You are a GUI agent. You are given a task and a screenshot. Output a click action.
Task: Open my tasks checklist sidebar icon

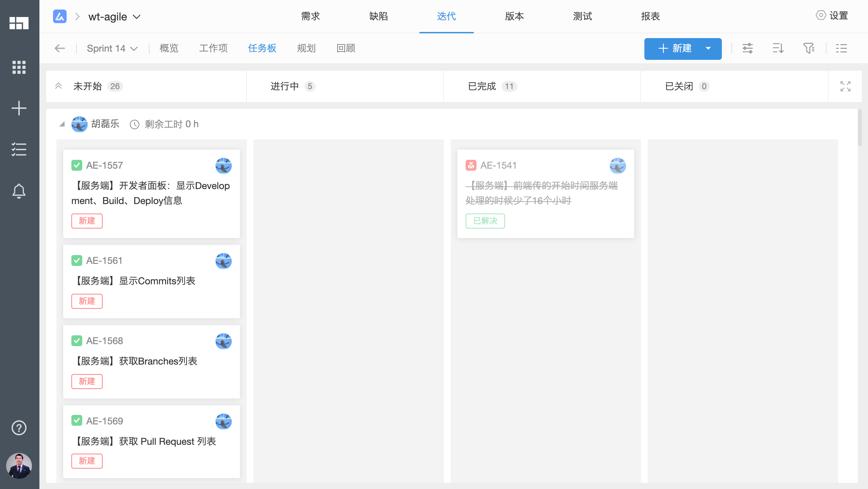point(19,149)
